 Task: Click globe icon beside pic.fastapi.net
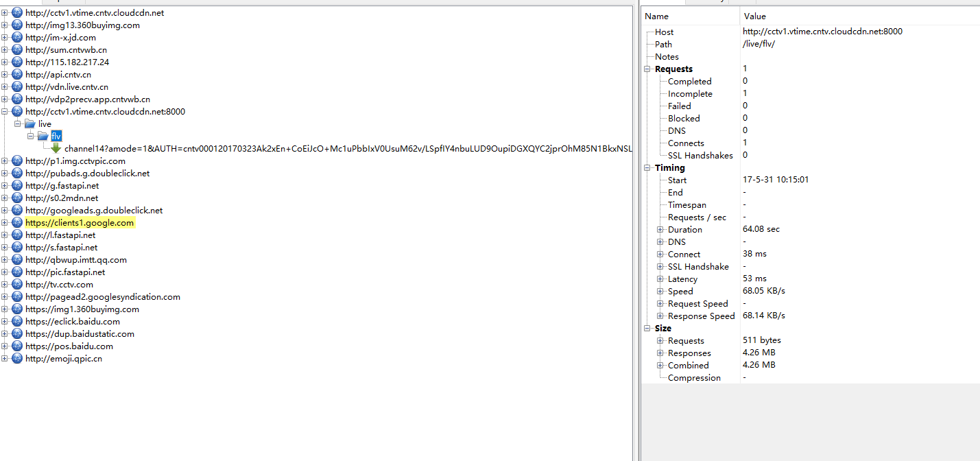click(17, 272)
